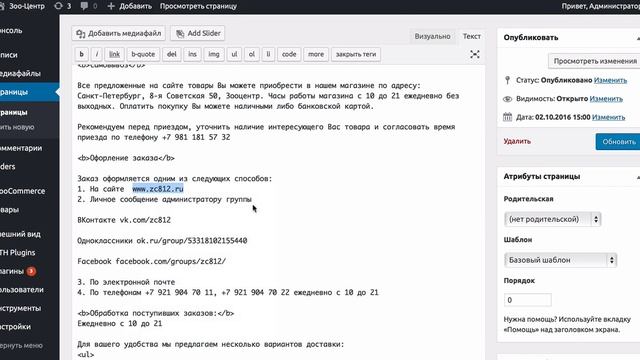This screenshot has height=360, width=640.
Task: Click text facebook.com/groups/zc812/ in the editor
Action: pyautogui.click(x=171, y=261)
